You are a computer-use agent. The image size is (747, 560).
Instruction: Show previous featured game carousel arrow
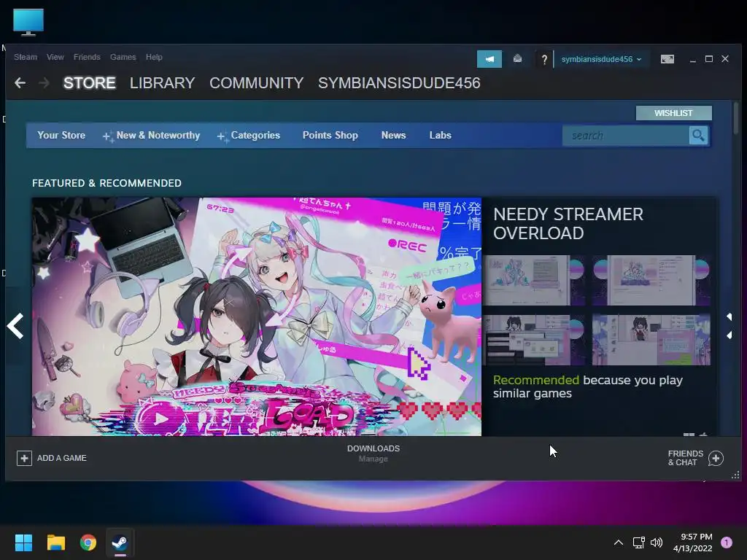[15, 326]
